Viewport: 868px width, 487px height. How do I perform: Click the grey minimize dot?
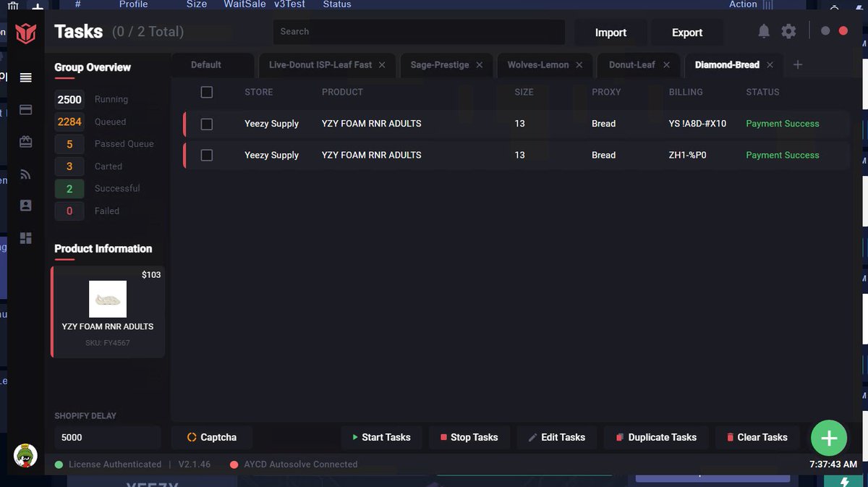pyautogui.click(x=825, y=31)
